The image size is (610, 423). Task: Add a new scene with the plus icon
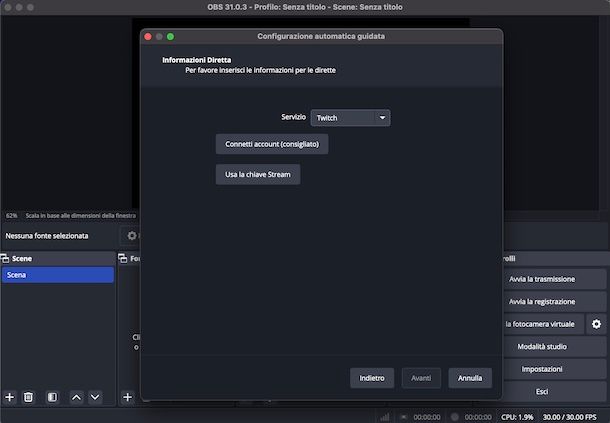click(x=10, y=397)
